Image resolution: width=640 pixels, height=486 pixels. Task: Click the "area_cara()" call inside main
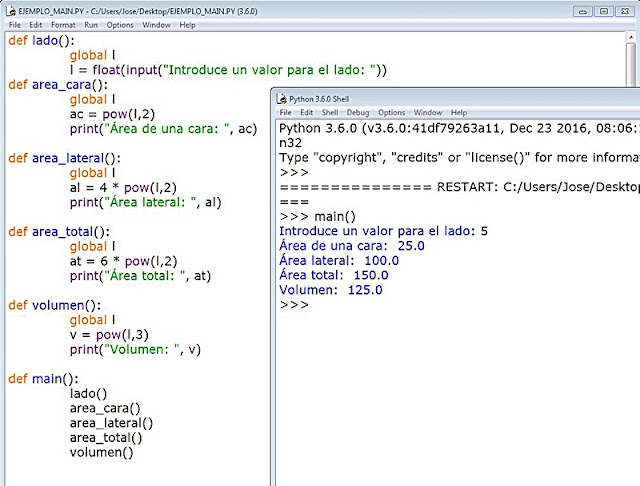105,408
